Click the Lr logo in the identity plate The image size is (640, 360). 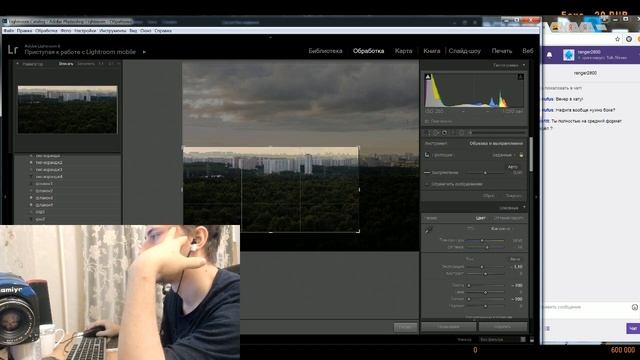(x=13, y=50)
